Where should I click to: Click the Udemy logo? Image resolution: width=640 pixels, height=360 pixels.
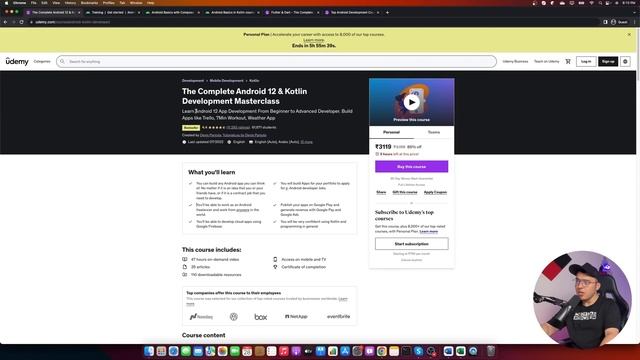coord(17,61)
